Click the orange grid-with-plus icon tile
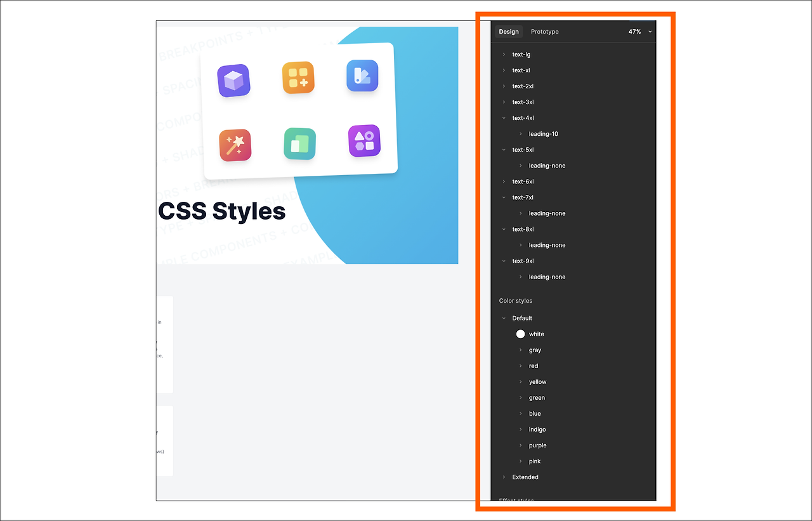This screenshot has height=521, width=812. pyautogui.click(x=298, y=77)
